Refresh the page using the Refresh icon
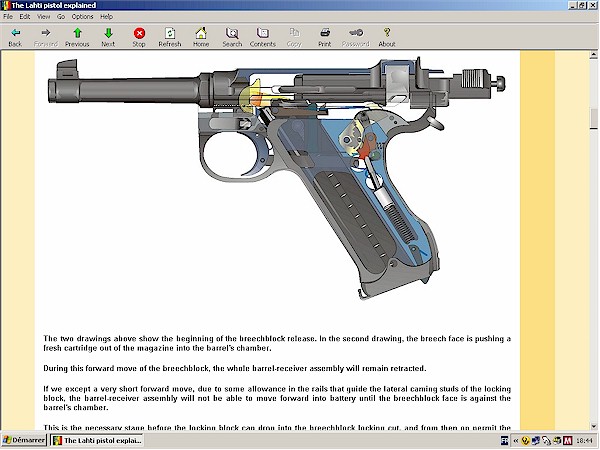 point(170,33)
